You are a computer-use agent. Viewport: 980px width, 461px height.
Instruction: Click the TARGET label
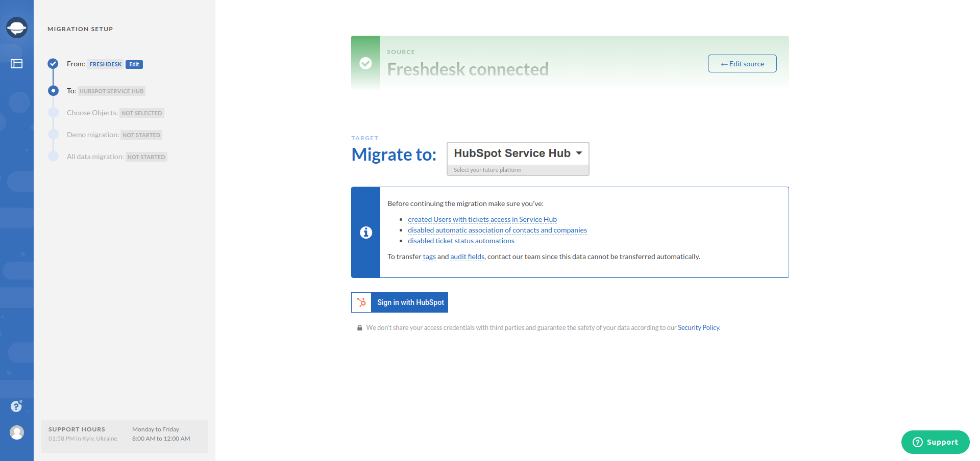[x=364, y=138]
